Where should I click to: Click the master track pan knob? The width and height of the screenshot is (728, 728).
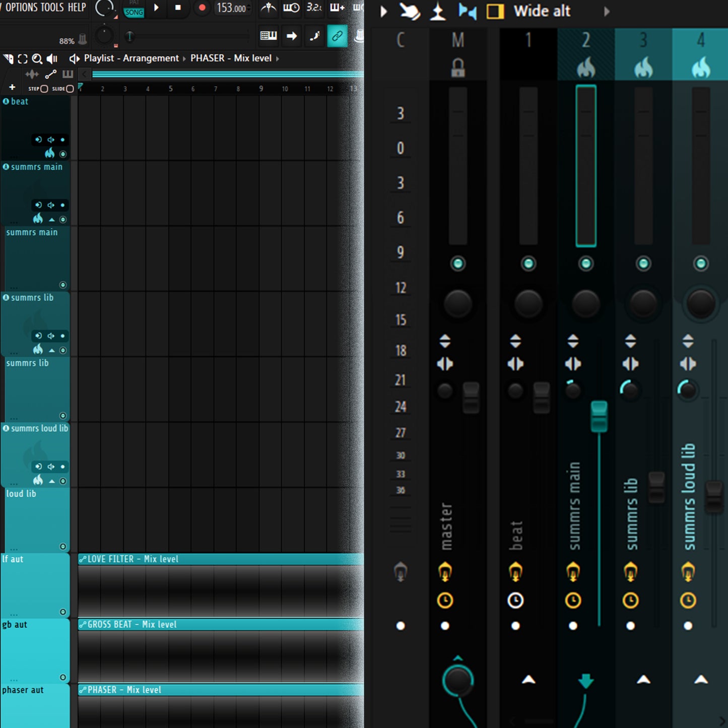[x=458, y=304]
